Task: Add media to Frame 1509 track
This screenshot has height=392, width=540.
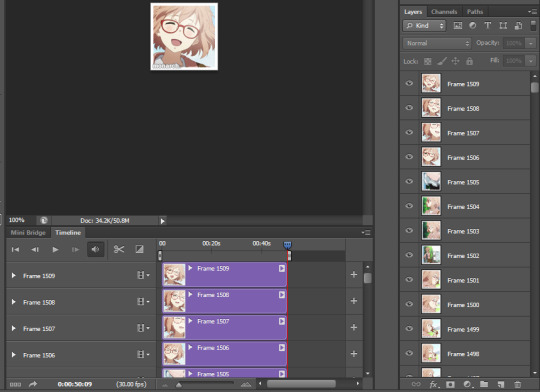Action: coord(354,275)
